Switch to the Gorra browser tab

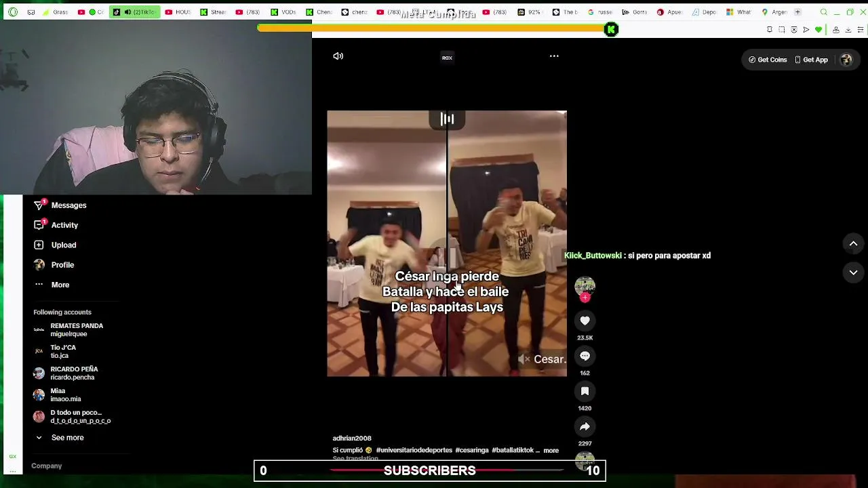[635, 12]
